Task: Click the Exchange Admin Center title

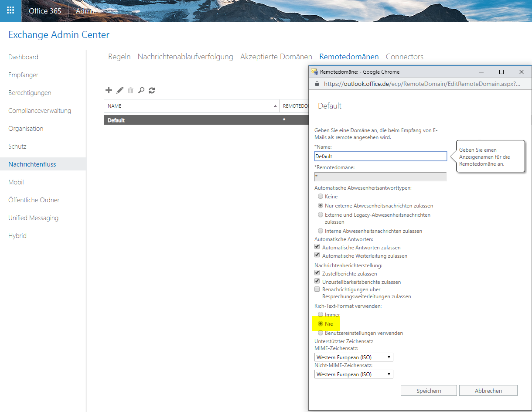Action: pos(59,35)
